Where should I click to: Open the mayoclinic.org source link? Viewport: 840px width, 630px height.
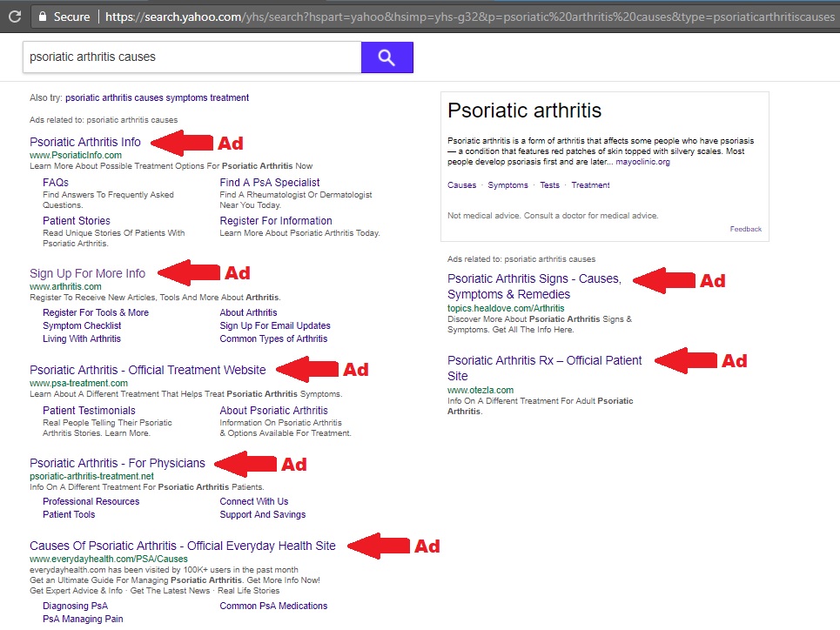tap(643, 162)
